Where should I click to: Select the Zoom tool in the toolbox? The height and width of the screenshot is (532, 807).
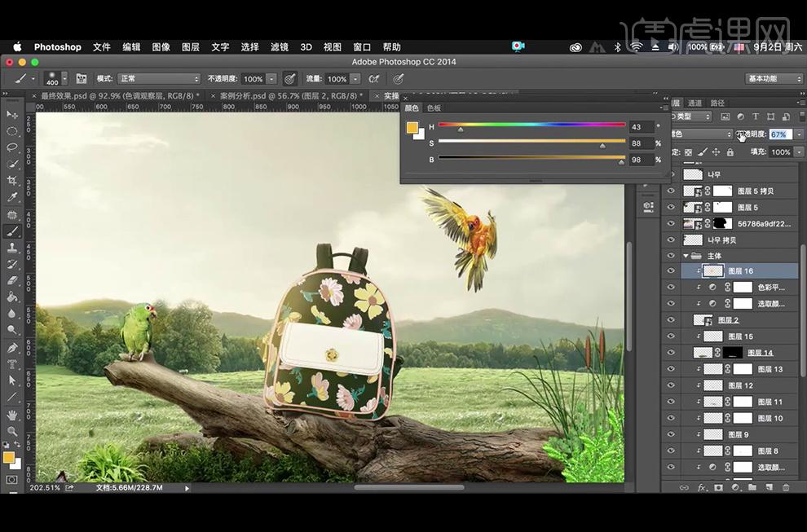pyautogui.click(x=12, y=431)
